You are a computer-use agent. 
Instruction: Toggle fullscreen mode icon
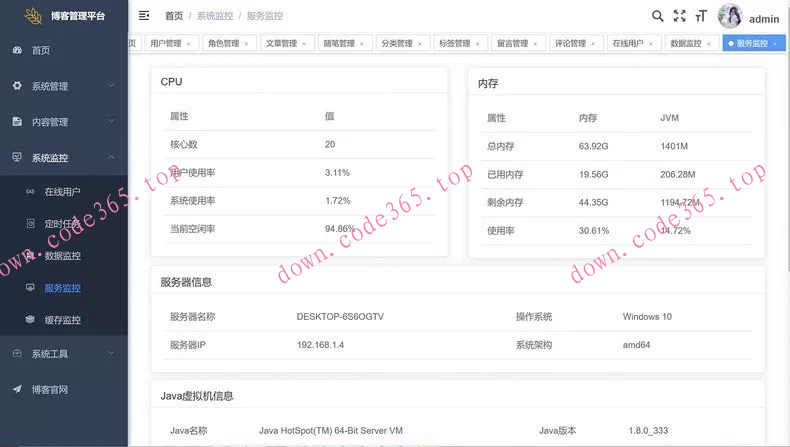(679, 16)
